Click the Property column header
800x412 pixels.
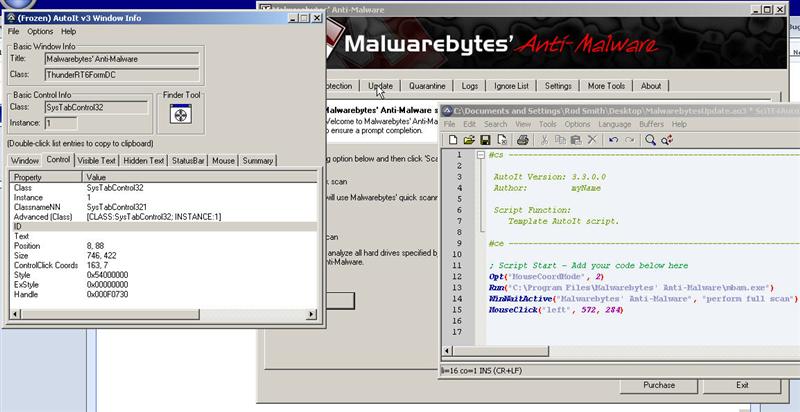46,177
